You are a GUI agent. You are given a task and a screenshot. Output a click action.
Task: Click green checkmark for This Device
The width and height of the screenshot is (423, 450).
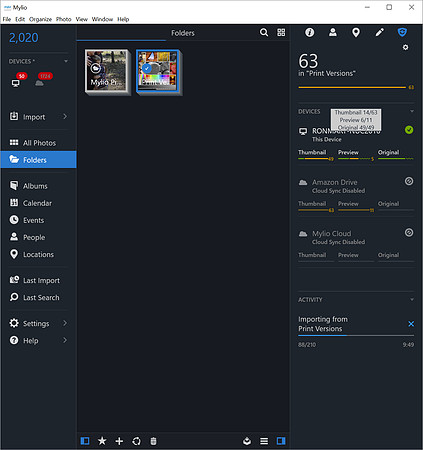pyautogui.click(x=409, y=130)
